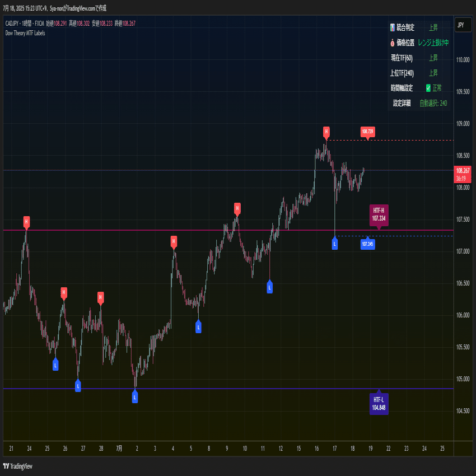Click the 高値108.302 high value in legend
The height and width of the screenshot is (476, 476).
point(79,24)
